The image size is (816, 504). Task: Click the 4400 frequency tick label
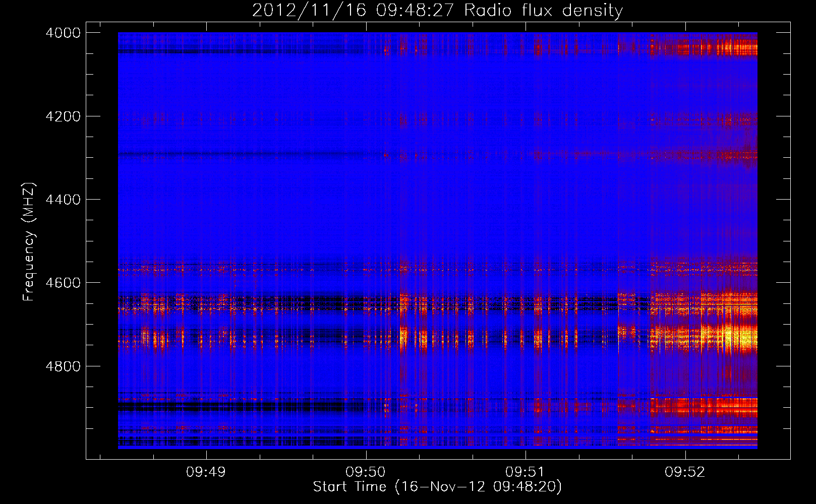tap(63, 200)
